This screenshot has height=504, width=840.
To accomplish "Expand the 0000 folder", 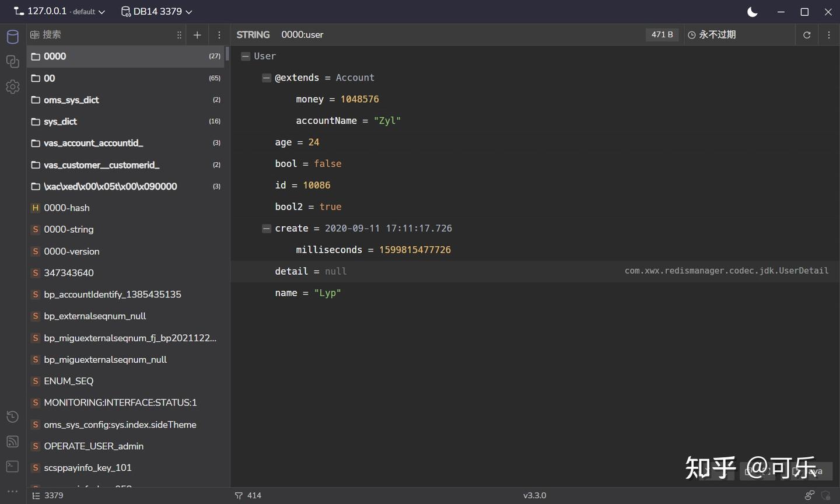I will (126, 57).
